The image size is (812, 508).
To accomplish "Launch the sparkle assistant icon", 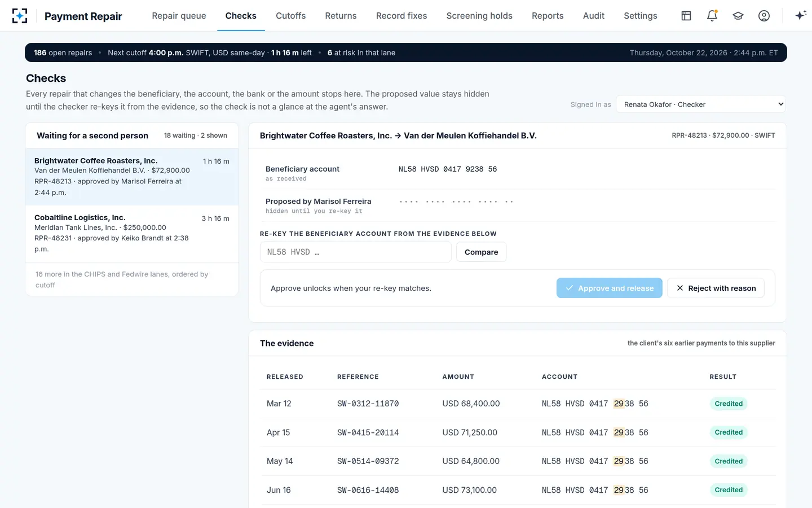I will pos(800,16).
